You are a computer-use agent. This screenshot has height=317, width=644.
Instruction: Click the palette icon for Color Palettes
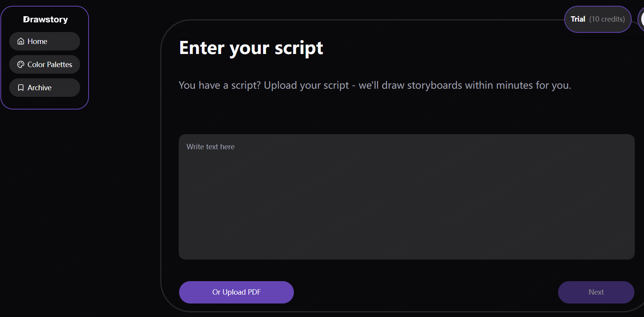tap(20, 64)
